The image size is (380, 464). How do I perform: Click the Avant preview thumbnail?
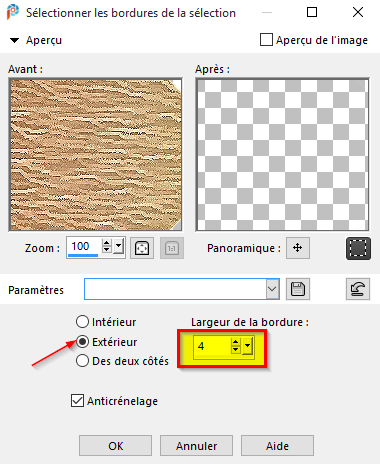pos(95,155)
